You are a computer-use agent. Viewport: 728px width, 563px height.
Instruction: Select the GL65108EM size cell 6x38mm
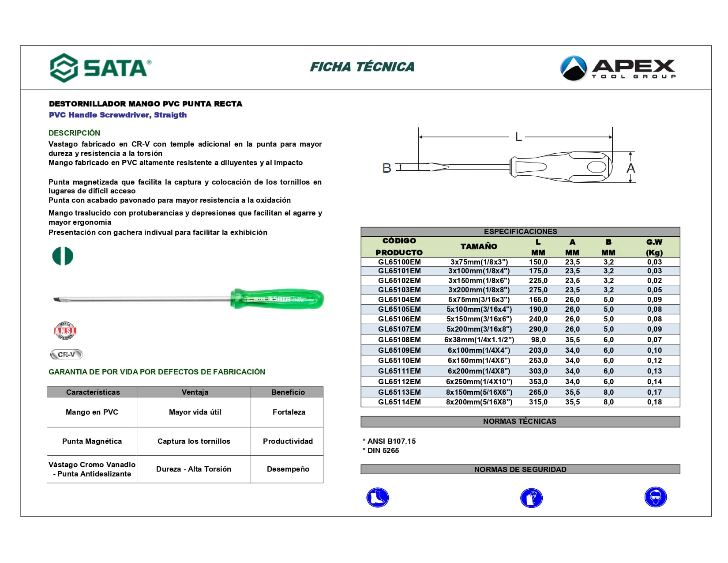[x=479, y=340]
